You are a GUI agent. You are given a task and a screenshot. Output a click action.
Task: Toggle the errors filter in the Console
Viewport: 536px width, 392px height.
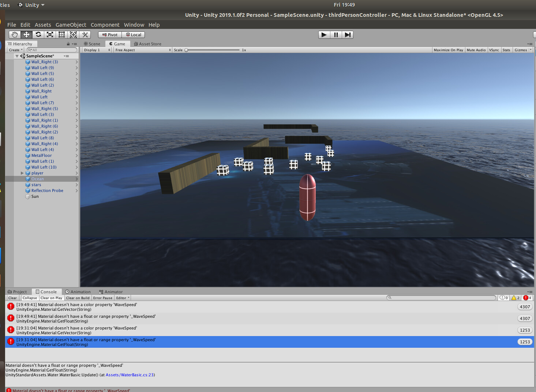coord(526,298)
